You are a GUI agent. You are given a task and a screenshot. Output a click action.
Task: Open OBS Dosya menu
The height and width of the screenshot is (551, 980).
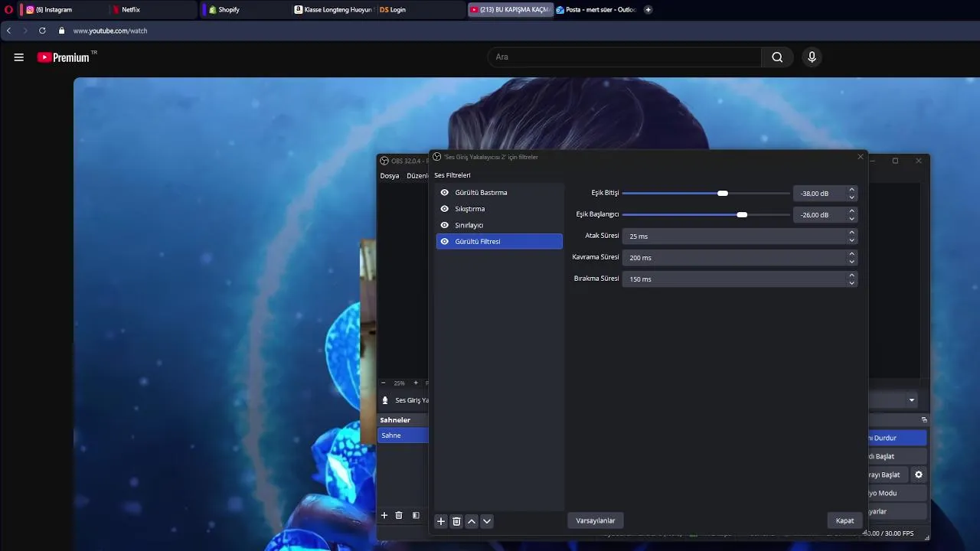pos(390,176)
